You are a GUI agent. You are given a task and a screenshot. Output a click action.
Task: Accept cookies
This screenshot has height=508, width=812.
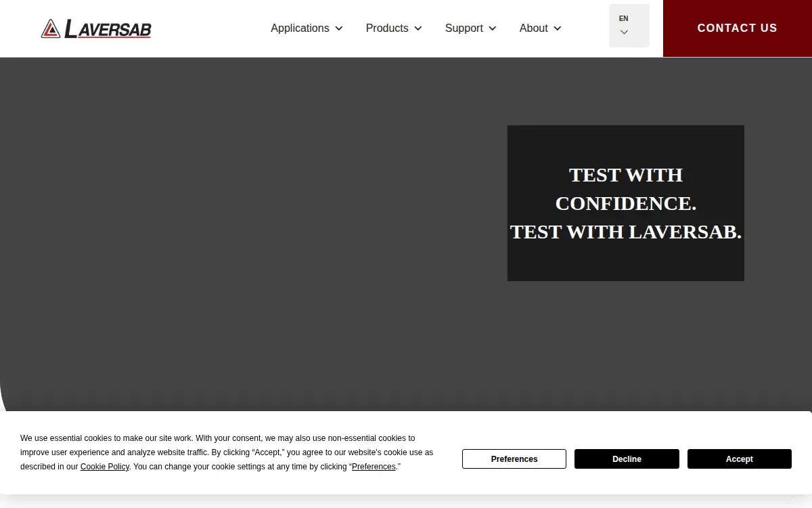(740, 459)
